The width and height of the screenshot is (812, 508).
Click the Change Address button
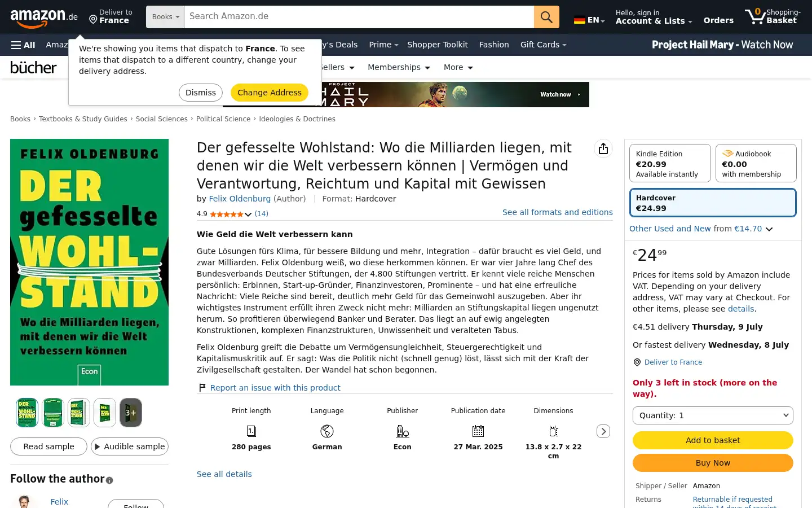point(270,93)
